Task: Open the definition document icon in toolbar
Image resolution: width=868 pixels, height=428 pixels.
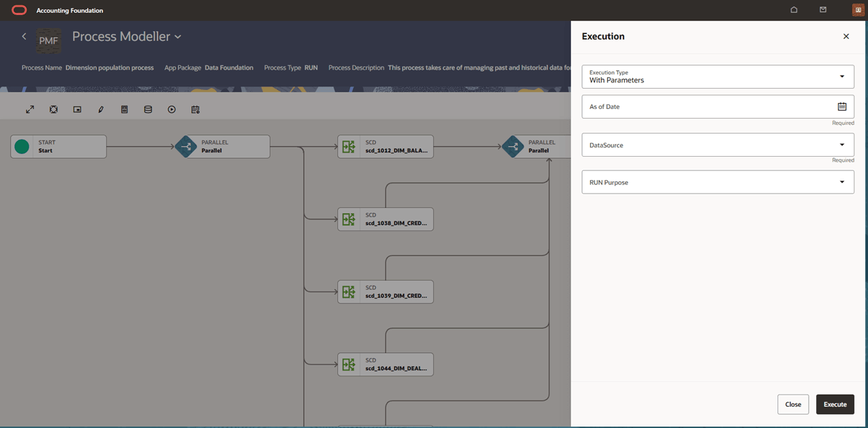Action: click(124, 109)
